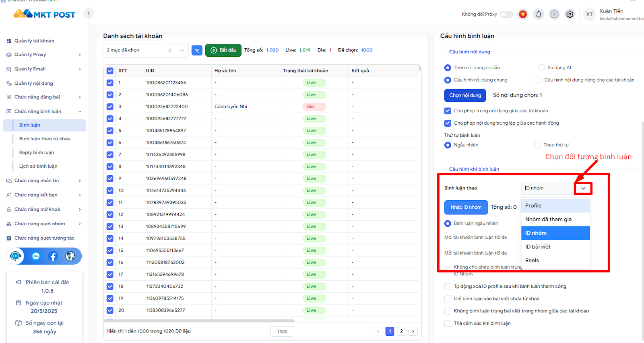Open the 2 mục đã chọn dropdown
The width and height of the screenshot is (644, 343).
click(146, 50)
